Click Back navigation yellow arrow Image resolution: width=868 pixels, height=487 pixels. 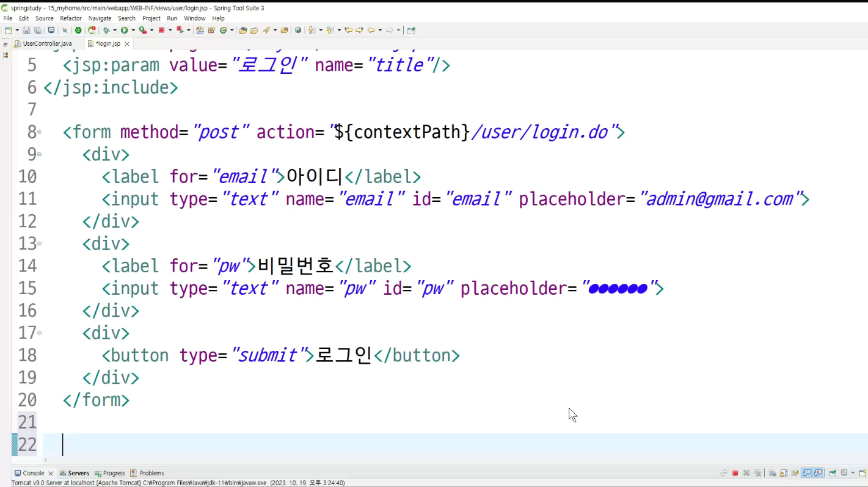pos(371,30)
